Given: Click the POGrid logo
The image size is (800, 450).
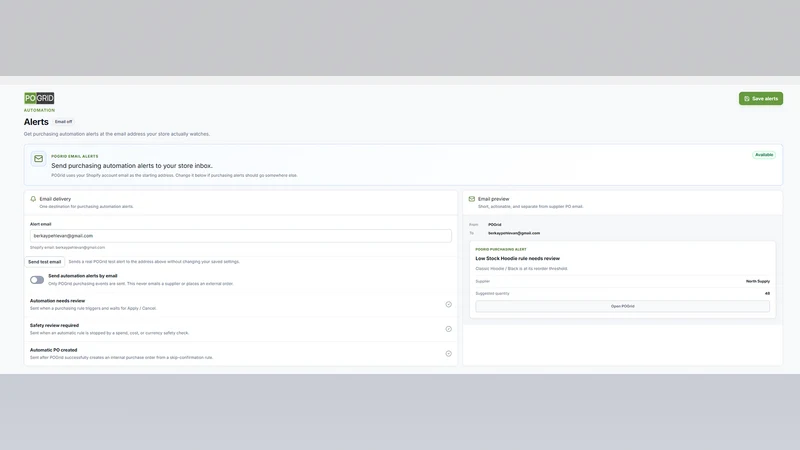Looking at the screenshot, I should click(39, 98).
